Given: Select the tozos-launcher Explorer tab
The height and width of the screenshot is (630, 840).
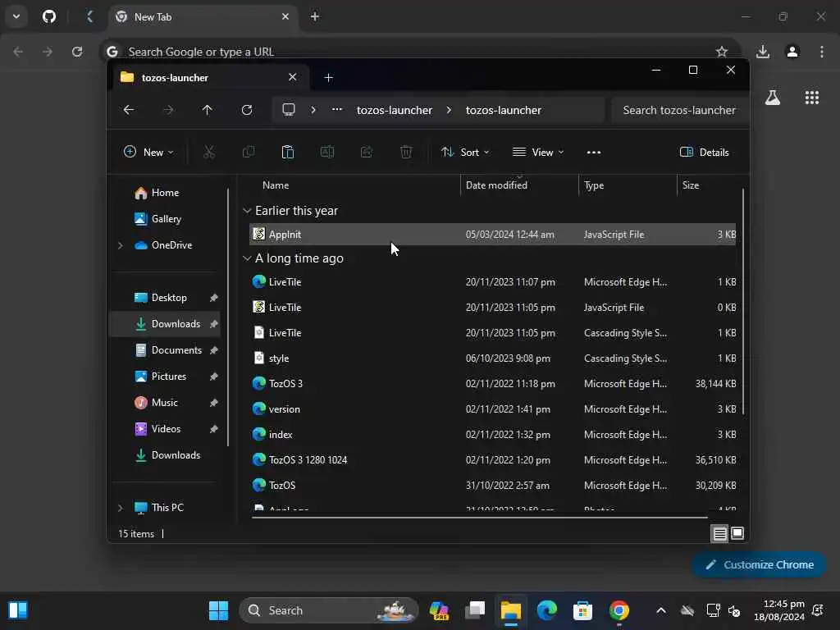Looking at the screenshot, I should pos(208,78).
